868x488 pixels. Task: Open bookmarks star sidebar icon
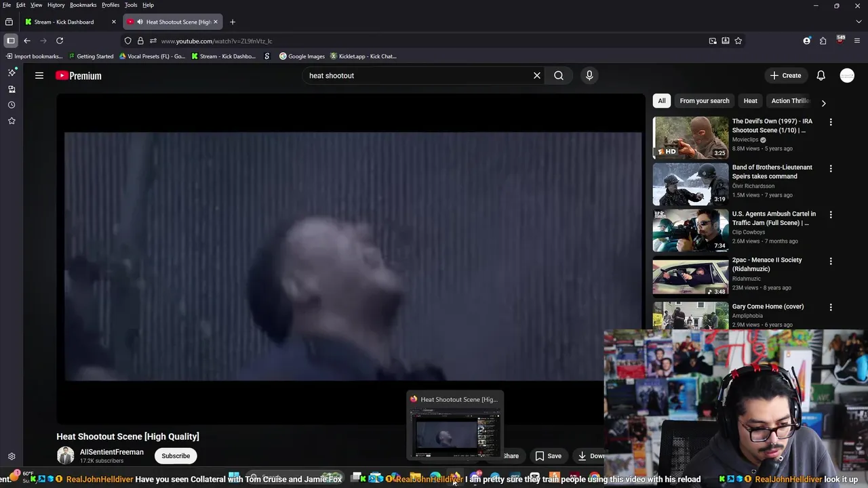click(x=12, y=121)
